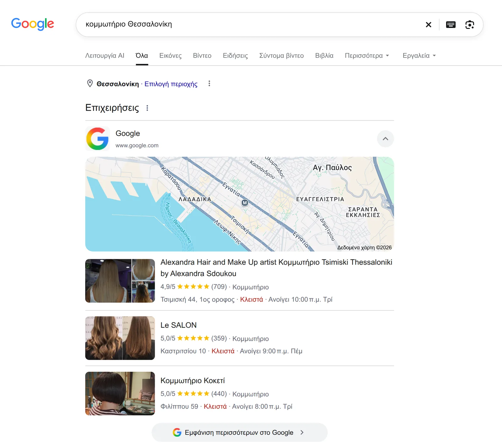Select the Όλα tab

tap(142, 56)
